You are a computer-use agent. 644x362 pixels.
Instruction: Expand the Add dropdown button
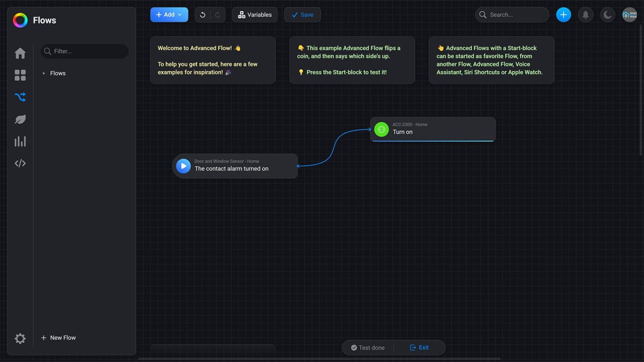[169, 15]
